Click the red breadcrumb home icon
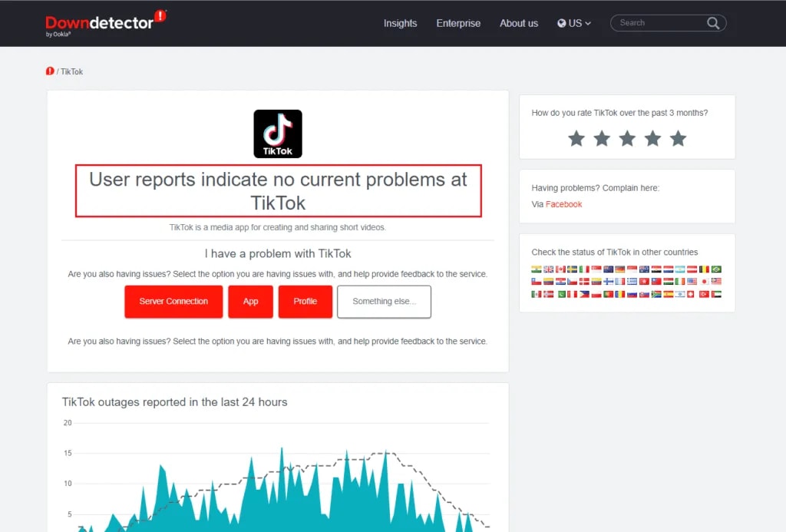The height and width of the screenshot is (532, 786). pyautogui.click(x=50, y=71)
